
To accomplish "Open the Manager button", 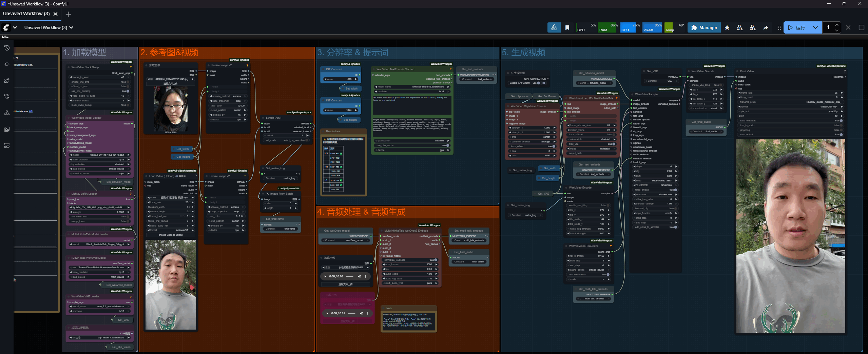I will click(704, 27).
